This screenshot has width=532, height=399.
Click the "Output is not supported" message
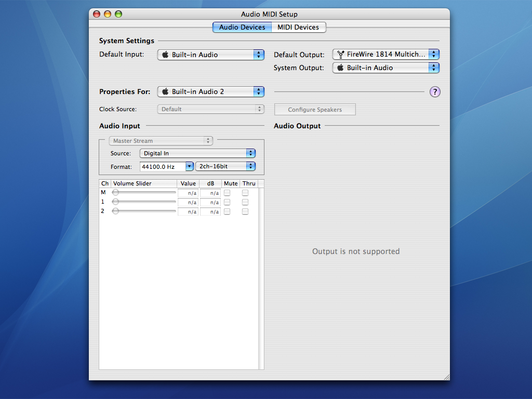click(356, 251)
